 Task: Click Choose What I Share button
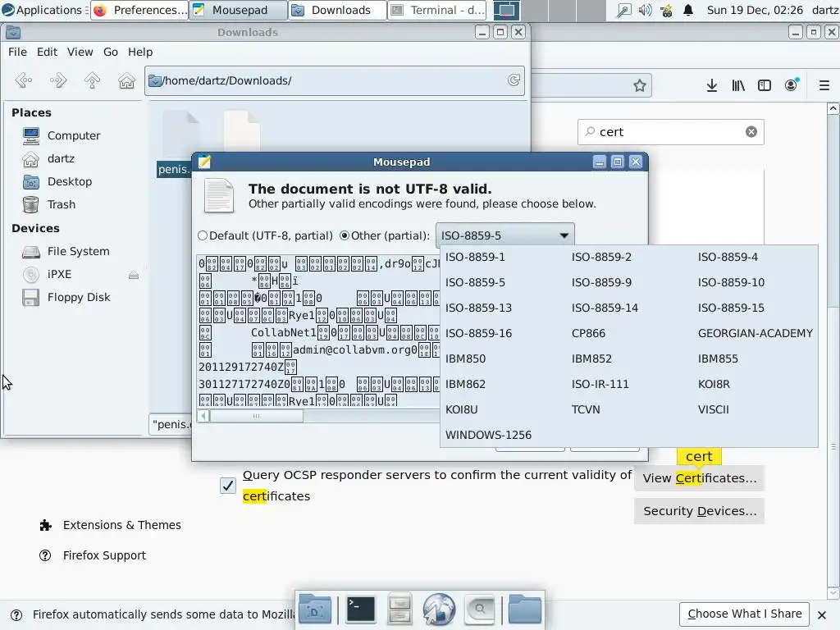click(745, 614)
